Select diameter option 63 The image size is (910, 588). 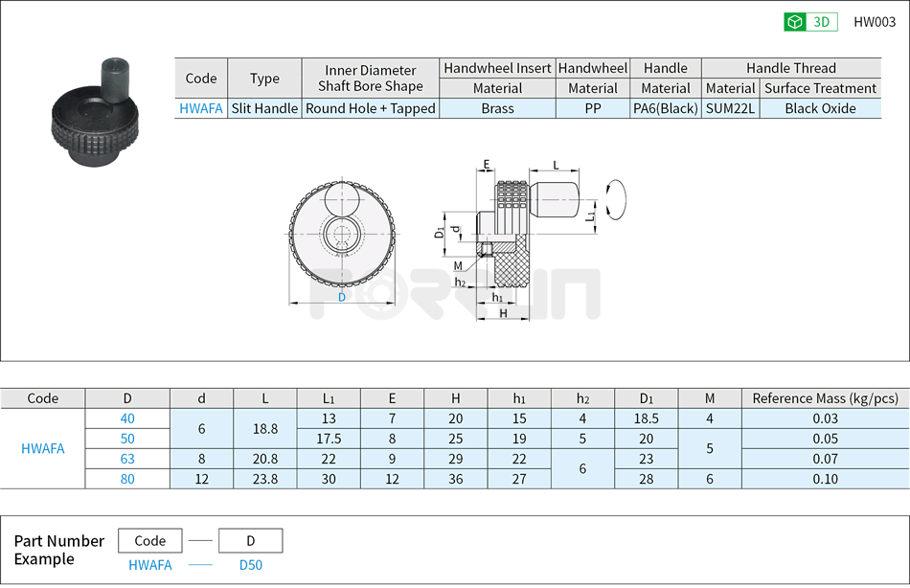tap(128, 459)
